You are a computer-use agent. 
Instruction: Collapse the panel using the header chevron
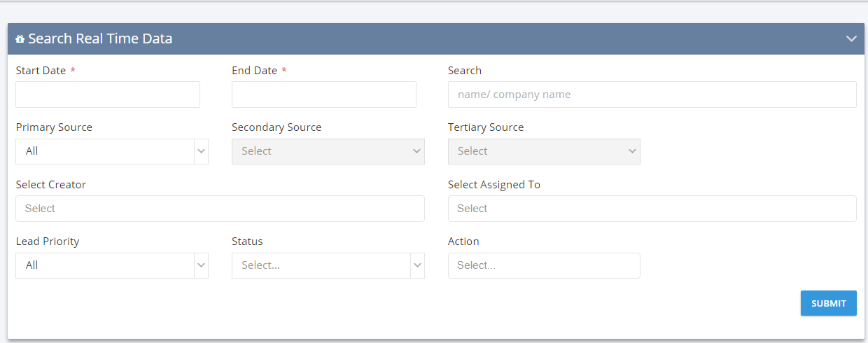click(x=851, y=38)
